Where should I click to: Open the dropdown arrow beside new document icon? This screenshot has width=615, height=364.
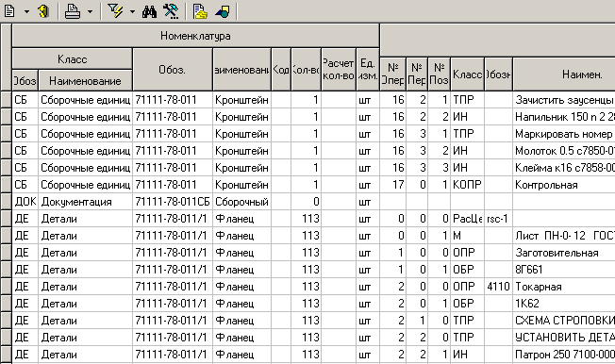tap(26, 11)
